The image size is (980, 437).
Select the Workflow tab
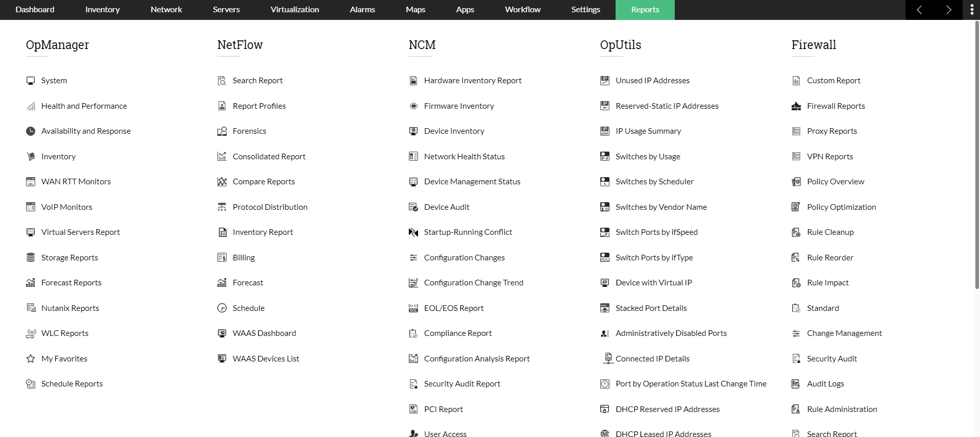coord(523,10)
